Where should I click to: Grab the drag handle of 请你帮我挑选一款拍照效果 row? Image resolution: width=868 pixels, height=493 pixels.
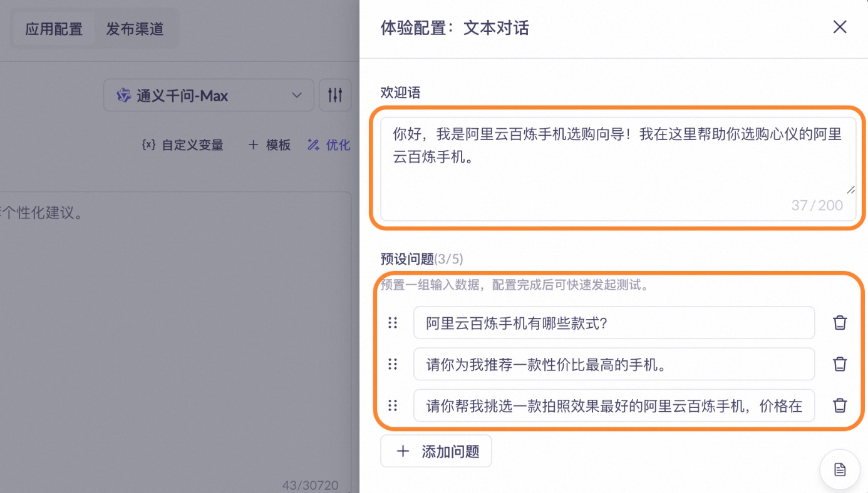pyautogui.click(x=393, y=405)
